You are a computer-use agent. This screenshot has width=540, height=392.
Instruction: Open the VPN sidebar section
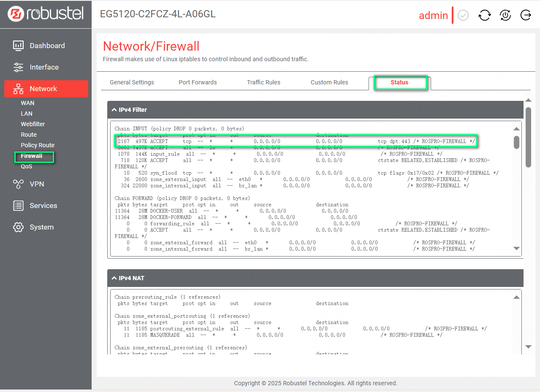click(x=36, y=184)
